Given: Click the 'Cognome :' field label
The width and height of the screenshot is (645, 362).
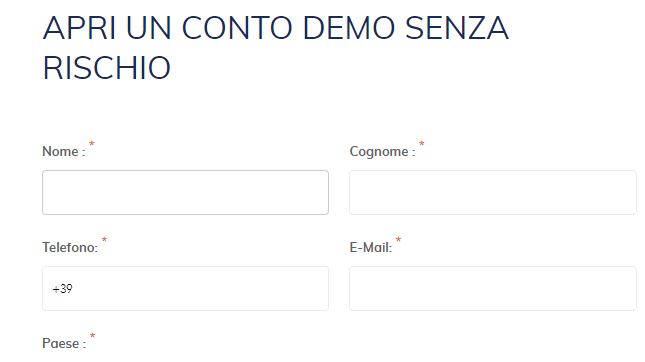Looking at the screenshot, I should click(382, 151).
